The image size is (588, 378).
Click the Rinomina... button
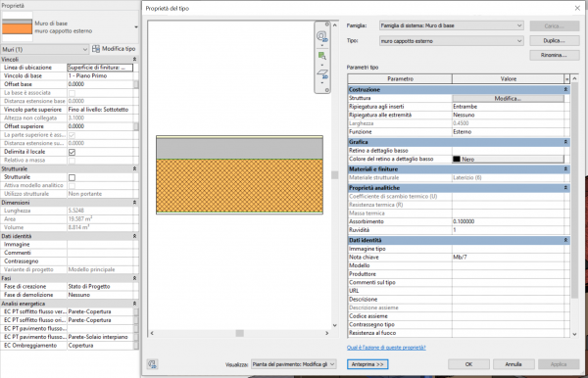coord(555,55)
